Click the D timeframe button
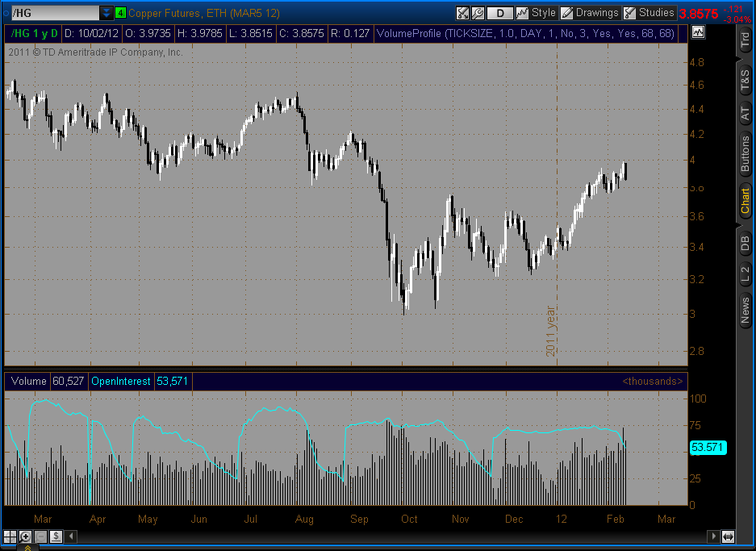 pos(501,13)
